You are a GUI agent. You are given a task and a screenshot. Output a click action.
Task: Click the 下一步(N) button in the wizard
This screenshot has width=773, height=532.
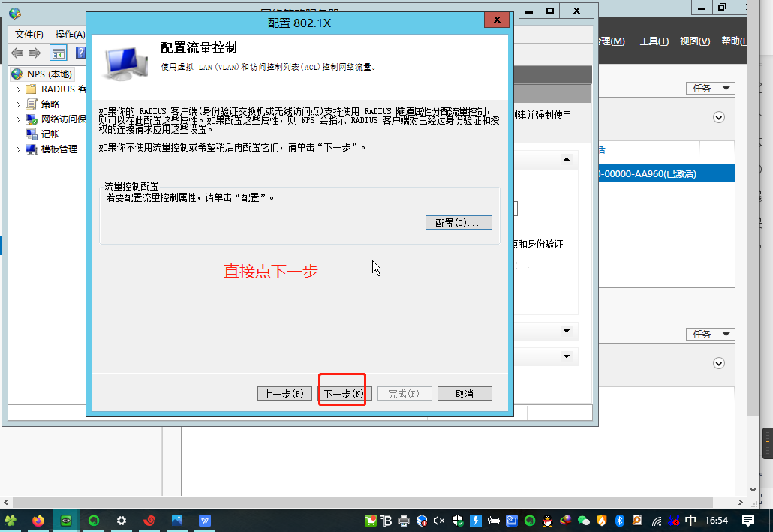(344, 393)
